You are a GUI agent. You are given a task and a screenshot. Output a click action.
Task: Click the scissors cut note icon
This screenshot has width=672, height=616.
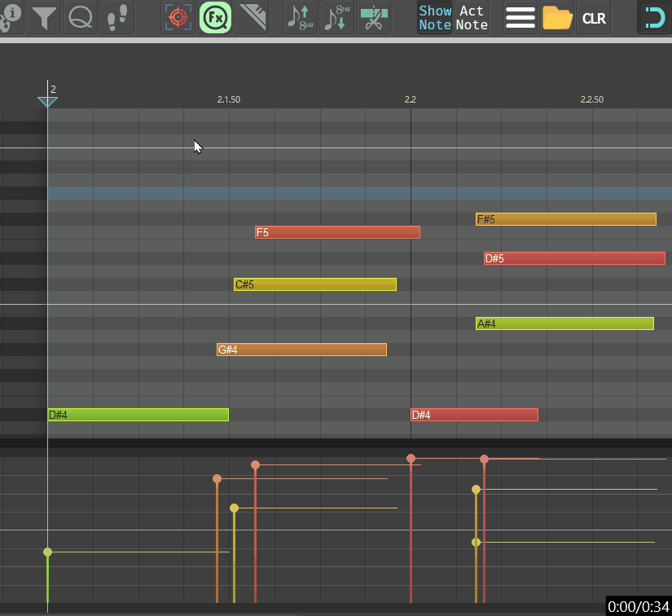(x=373, y=18)
